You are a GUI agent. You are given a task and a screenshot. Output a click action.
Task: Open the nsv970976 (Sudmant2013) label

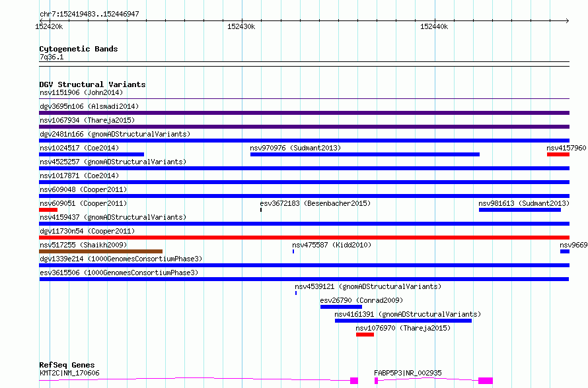pos(295,148)
